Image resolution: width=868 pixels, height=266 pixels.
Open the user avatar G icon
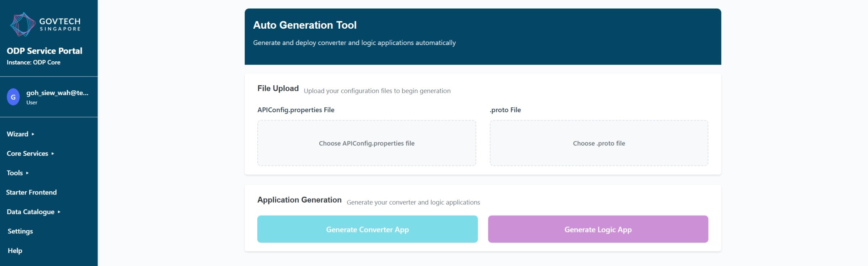(13, 97)
